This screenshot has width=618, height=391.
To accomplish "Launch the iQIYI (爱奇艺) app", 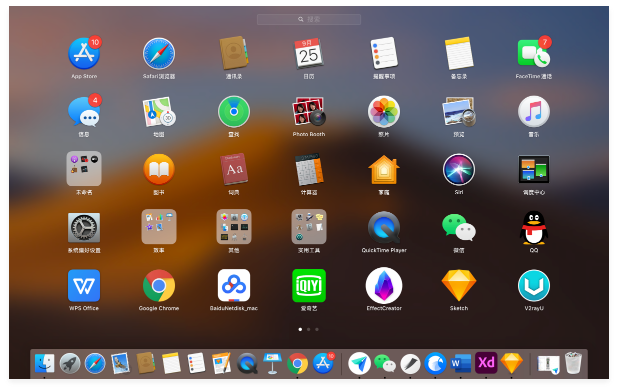I will coord(309,285).
